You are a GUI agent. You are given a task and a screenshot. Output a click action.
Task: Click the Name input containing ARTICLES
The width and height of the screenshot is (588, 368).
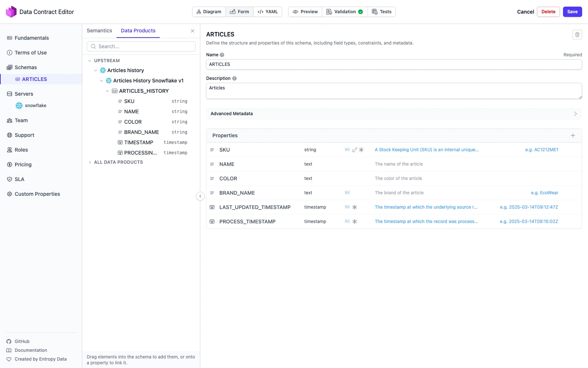394,64
